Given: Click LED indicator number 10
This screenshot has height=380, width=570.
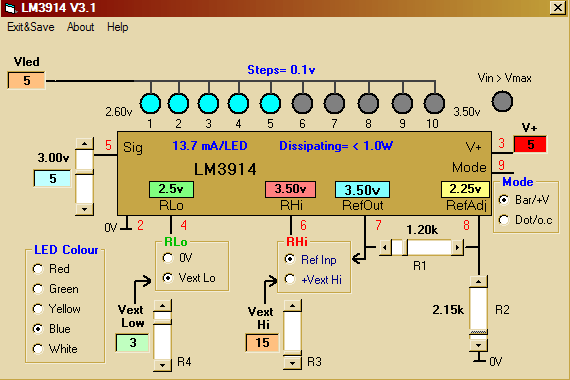Looking at the screenshot, I should 434,104.
